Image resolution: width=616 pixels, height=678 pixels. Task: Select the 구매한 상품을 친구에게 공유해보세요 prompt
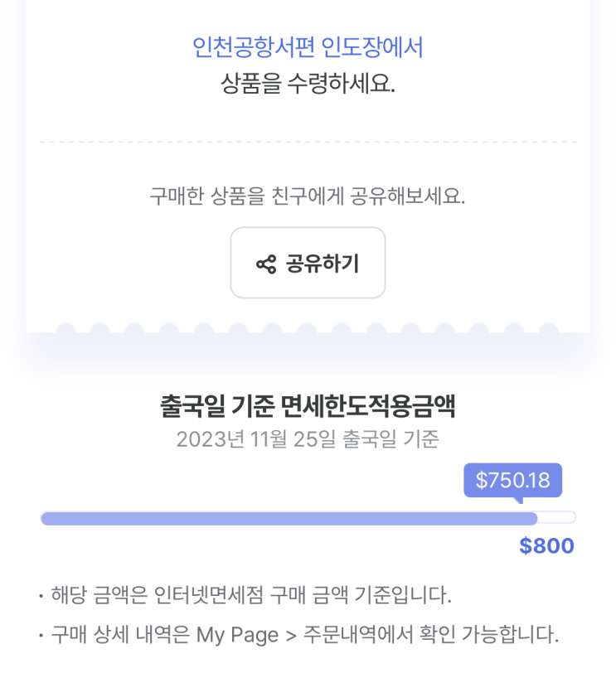[x=308, y=196]
